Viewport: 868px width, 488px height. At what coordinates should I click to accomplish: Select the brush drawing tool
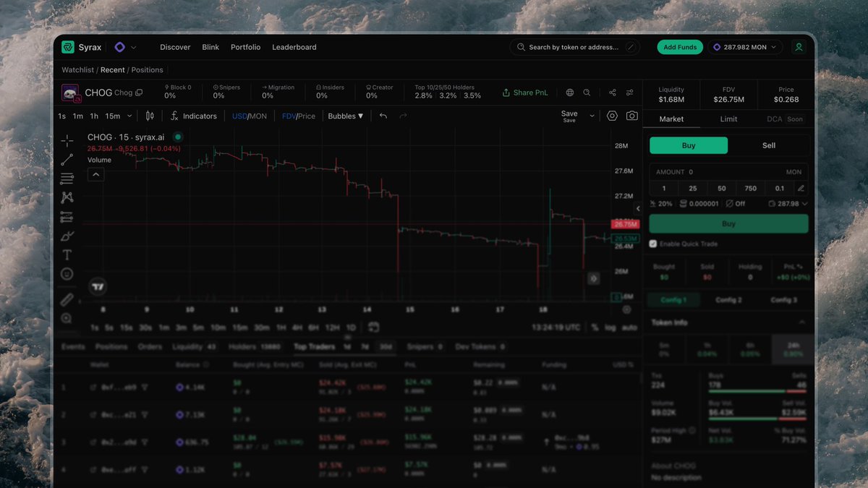67,236
